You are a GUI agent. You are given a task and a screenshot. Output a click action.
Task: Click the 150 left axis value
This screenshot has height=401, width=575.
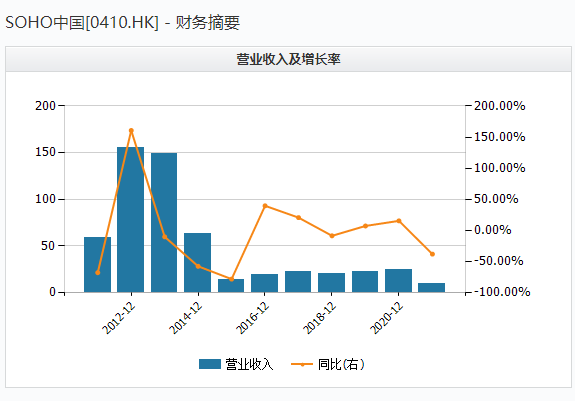pyautogui.click(x=45, y=152)
